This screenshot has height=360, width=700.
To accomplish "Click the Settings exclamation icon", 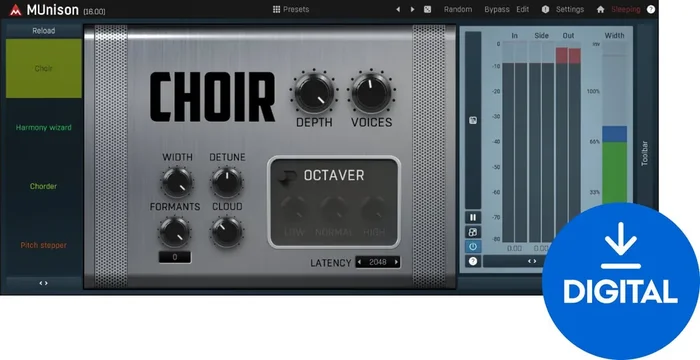I will [545, 9].
